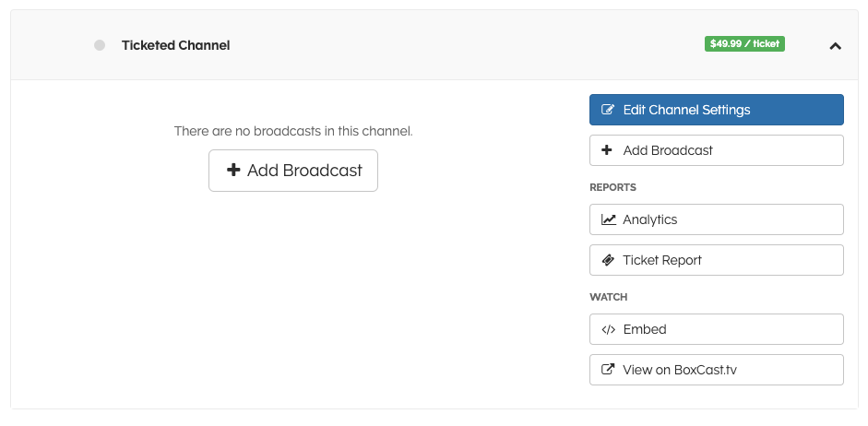Open the Embed option label
Image resolution: width=868 pixels, height=426 pixels.
[x=645, y=329]
